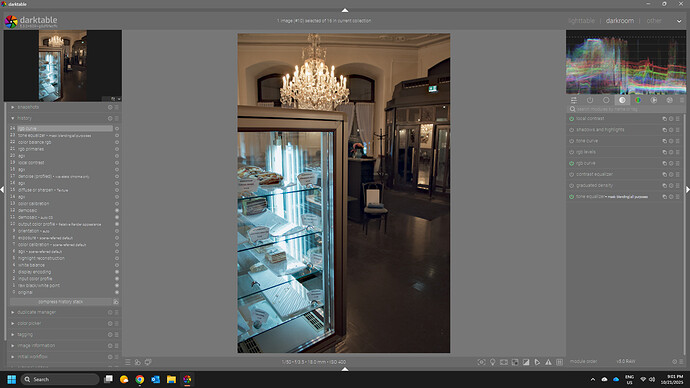Create style from history stack icon

pyautogui.click(x=116, y=302)
